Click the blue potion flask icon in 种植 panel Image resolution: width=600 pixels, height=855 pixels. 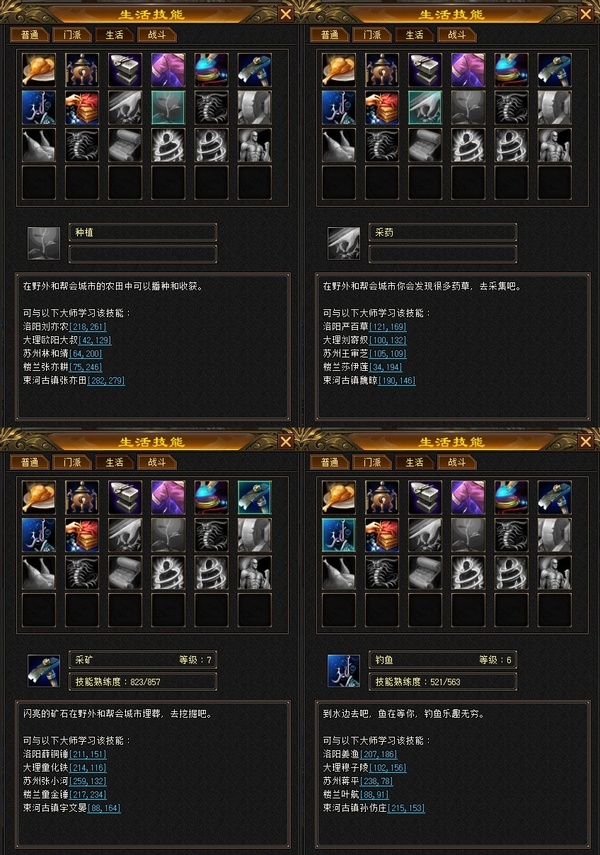(211, 70)
